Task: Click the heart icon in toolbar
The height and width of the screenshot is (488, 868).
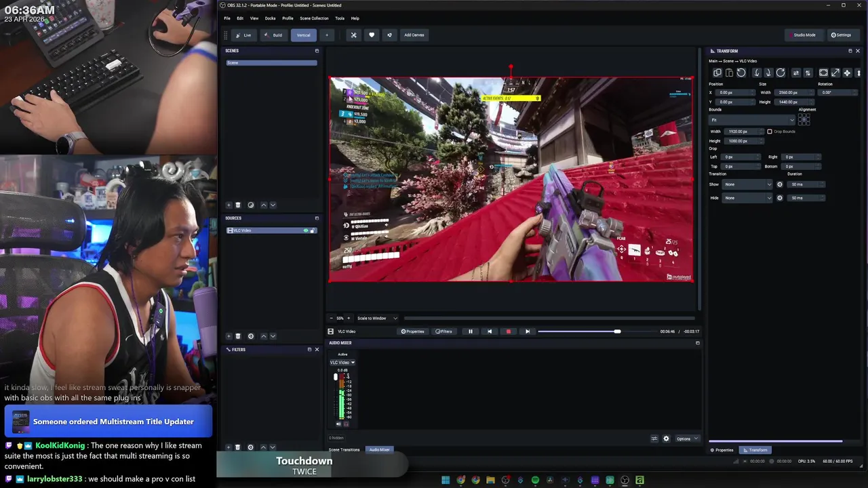Action: 371,35
